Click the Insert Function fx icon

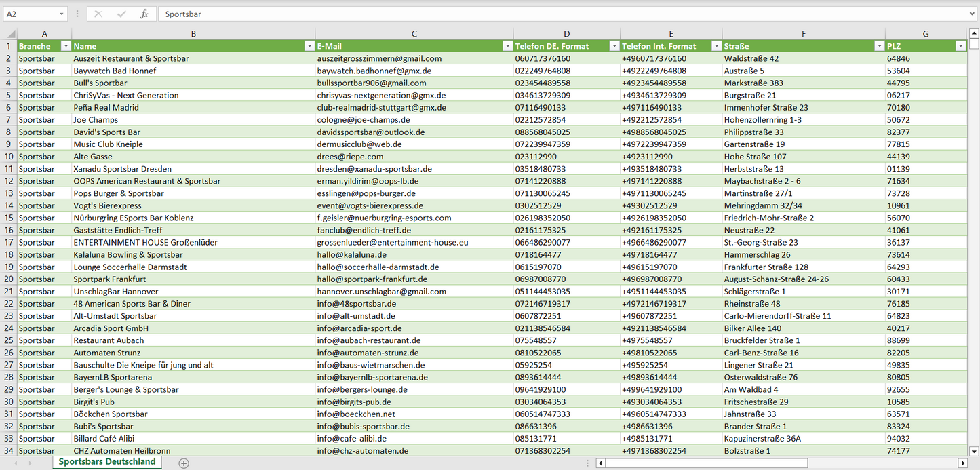pyautogui.click(x=144, y=14)
